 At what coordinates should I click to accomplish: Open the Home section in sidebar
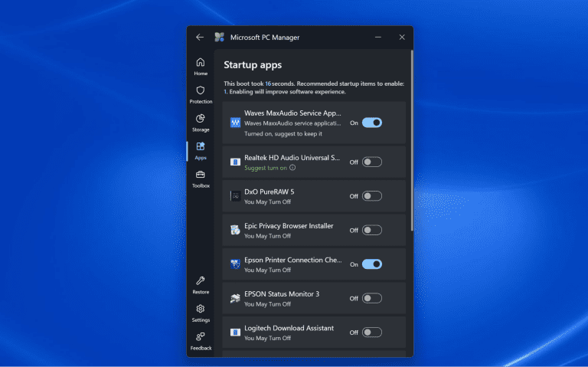click(x=201, y=66)
